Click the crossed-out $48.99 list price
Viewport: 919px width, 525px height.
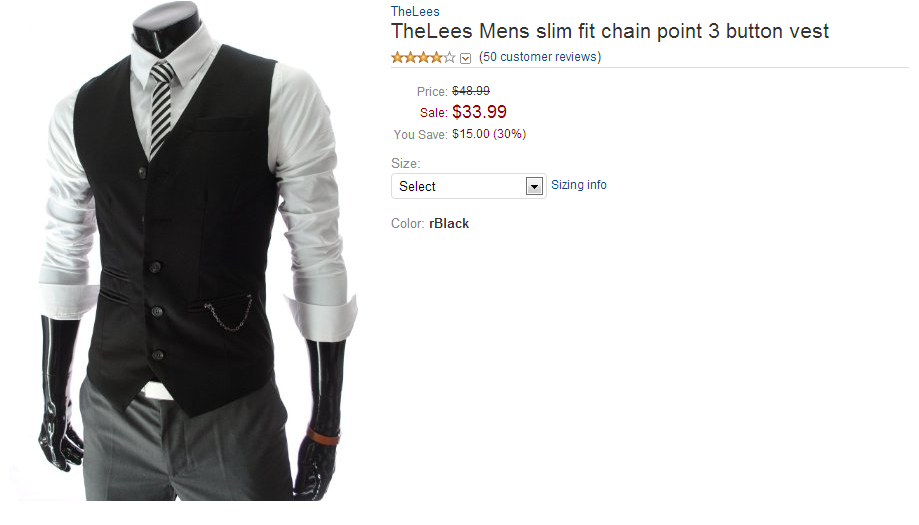coord(471,91)
